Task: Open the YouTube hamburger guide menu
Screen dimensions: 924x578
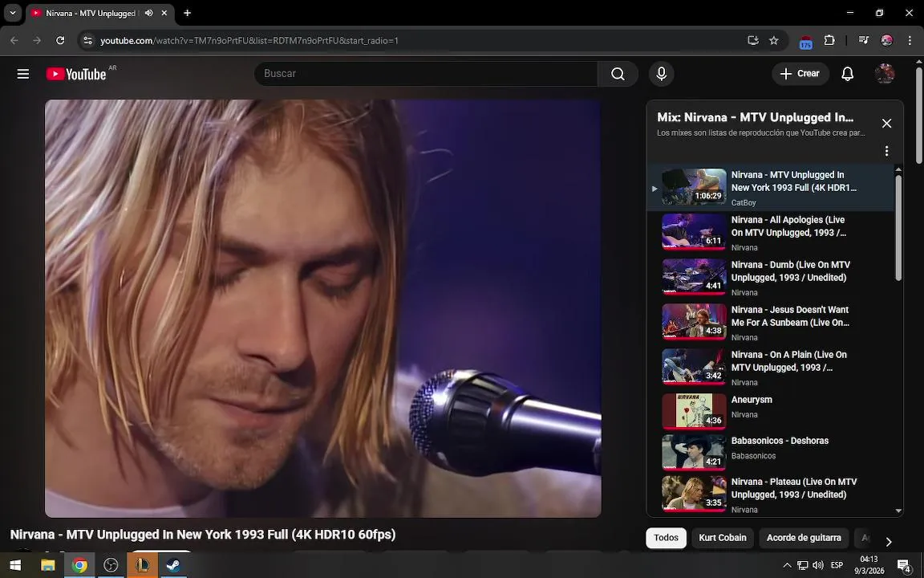Action: tap(23, 74)
